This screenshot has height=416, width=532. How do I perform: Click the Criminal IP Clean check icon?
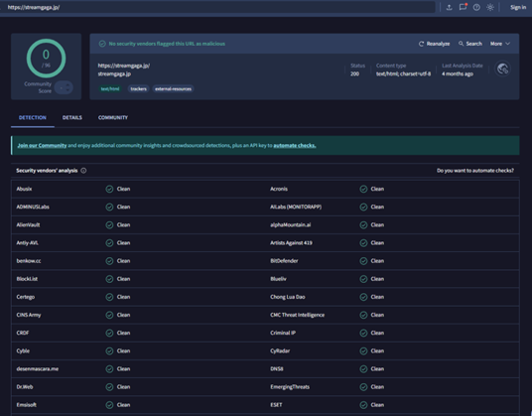point(363,333)
